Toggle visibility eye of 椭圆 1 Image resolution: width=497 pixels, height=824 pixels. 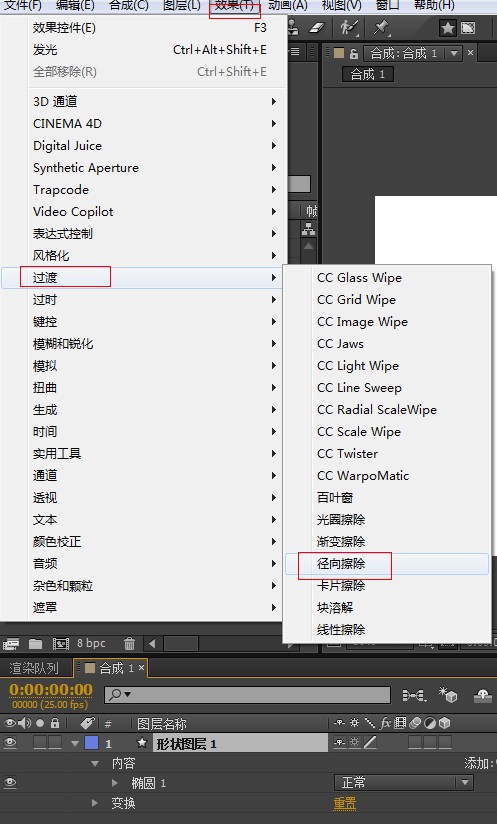point(10,782)
